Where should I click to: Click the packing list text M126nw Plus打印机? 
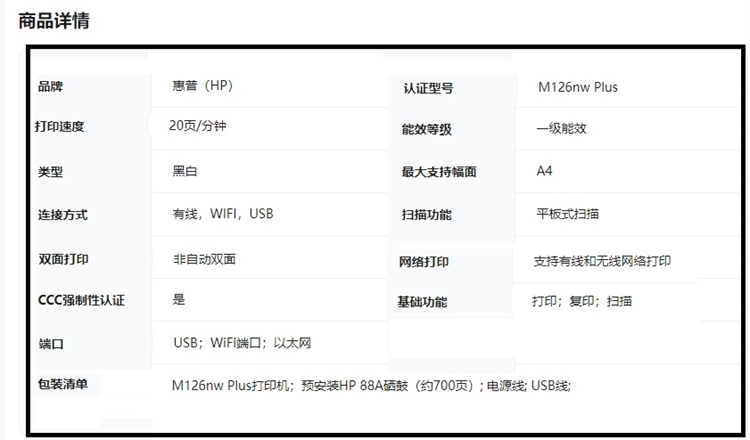point(231,385)
